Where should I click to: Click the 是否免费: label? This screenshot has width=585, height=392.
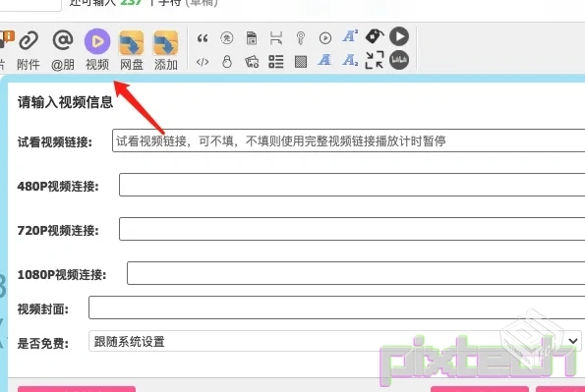[x=43, y=343]
